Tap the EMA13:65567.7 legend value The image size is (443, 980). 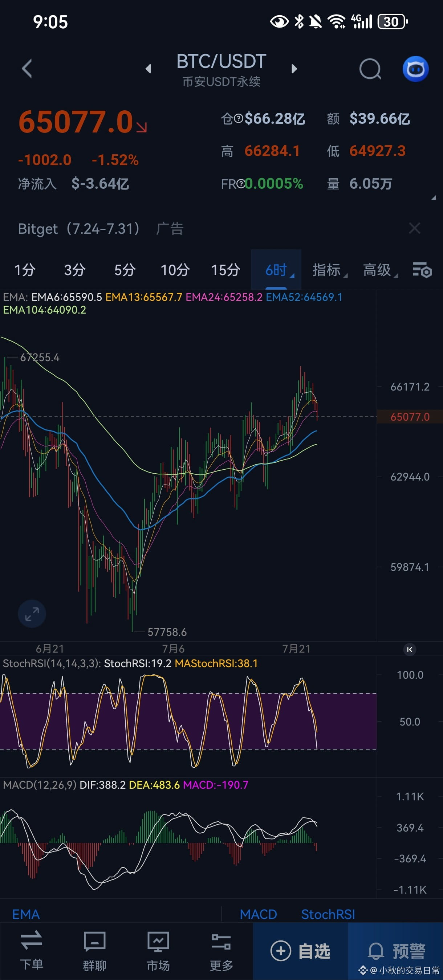coord(144,297)
